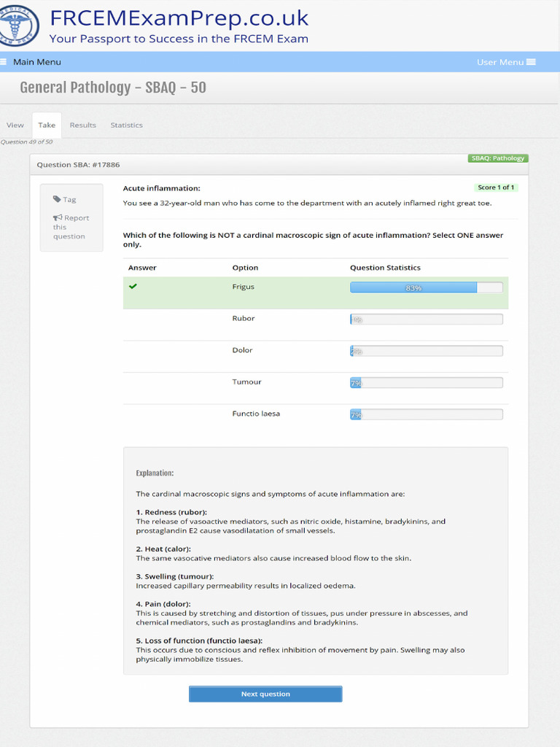Select the Functio laesa answer option
The image size is (560, 747).
tap(256, 414)
